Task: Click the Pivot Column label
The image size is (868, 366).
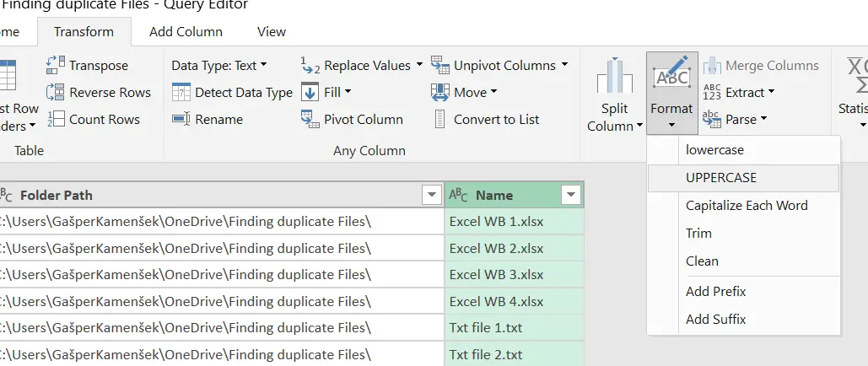Action: coord(364,120)
